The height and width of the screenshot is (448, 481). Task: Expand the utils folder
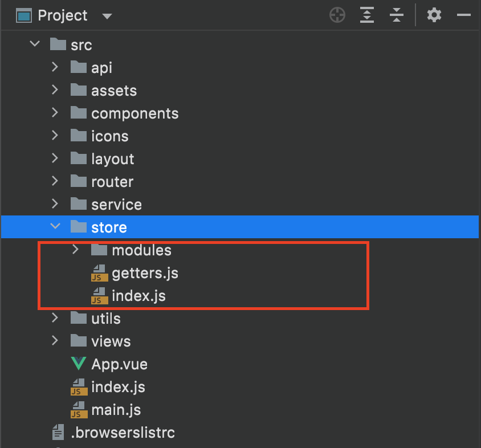[55, 318]
